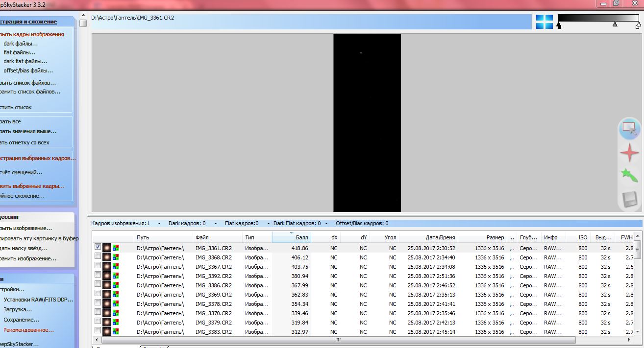Click the RGB color icon for IMG_3392.CR2
The height and width of the screenshot is (348, 644).
tap(116, 276)
